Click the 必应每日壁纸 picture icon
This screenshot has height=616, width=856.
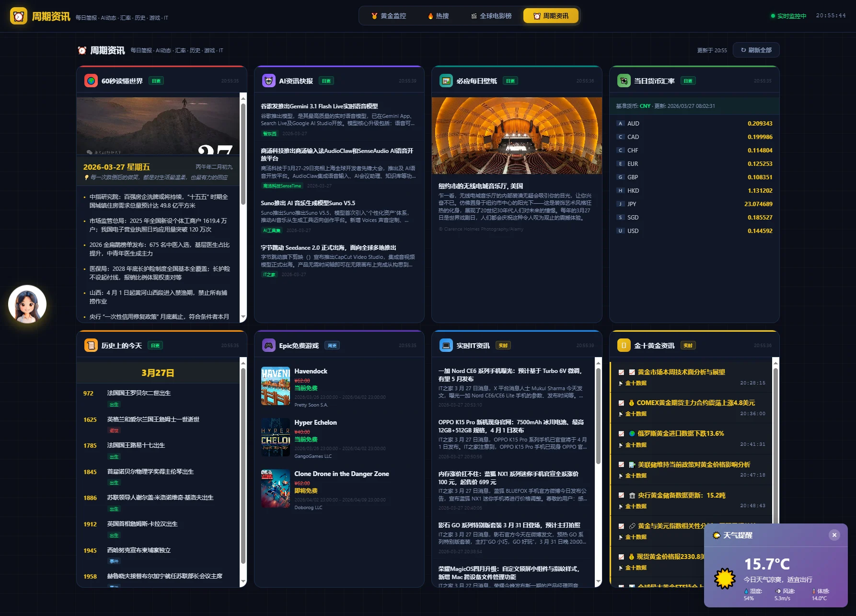(x=446, y=81)
